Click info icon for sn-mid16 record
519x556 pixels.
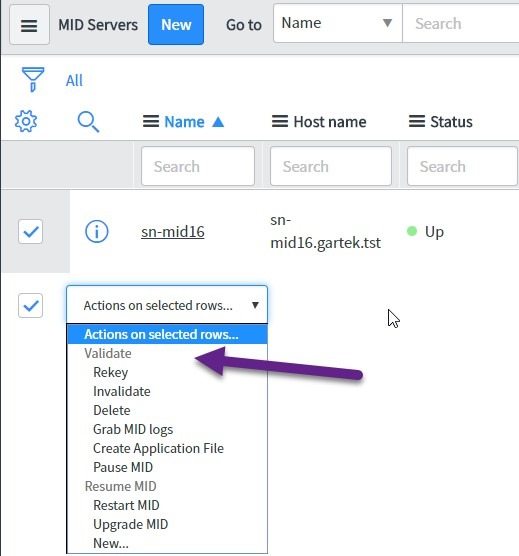97,232
